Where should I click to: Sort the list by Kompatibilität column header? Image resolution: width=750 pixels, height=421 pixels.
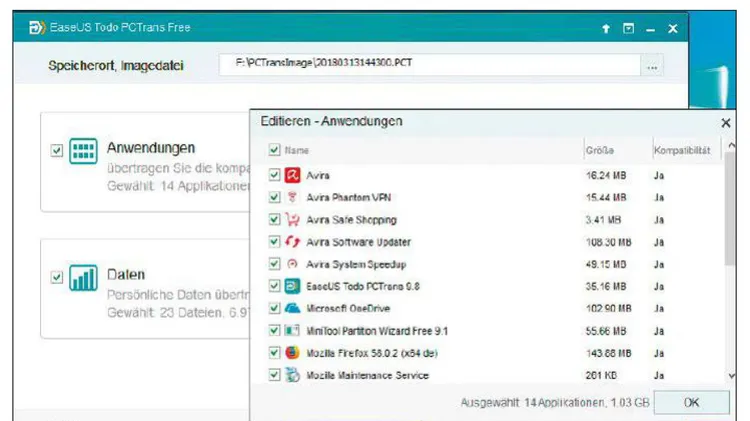[682, 150]
